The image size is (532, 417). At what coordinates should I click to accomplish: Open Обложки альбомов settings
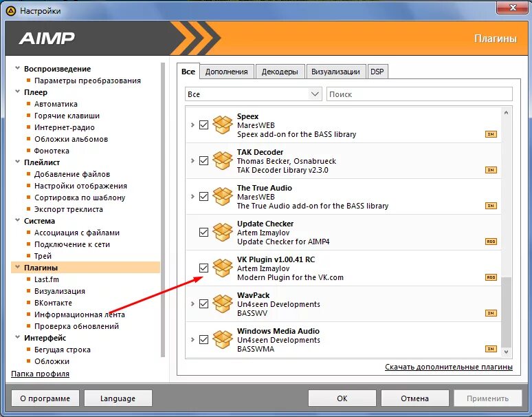point(71,139)
